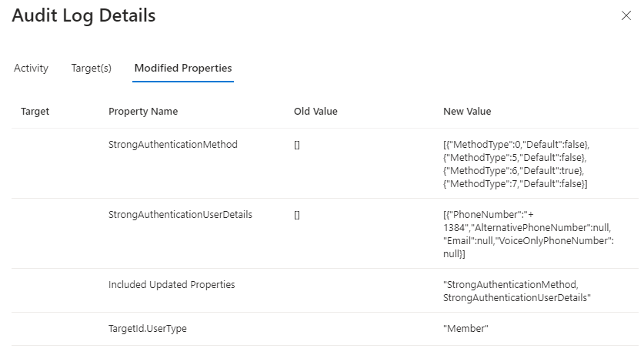Click the New Value column header
This screenshot has width=644, height=355.
pyautogui.click(x=467, y=112)
